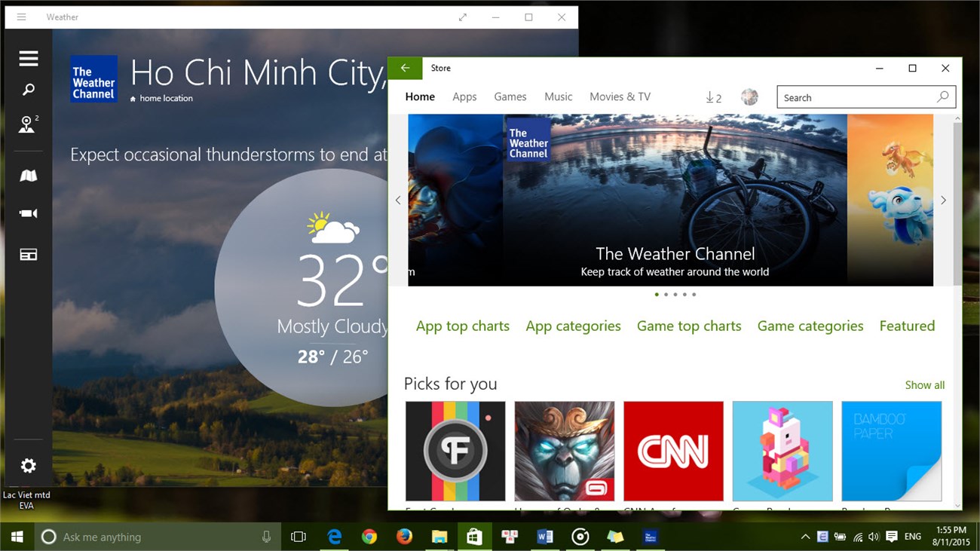Open the Store account avatar

[x=749, y=96]
